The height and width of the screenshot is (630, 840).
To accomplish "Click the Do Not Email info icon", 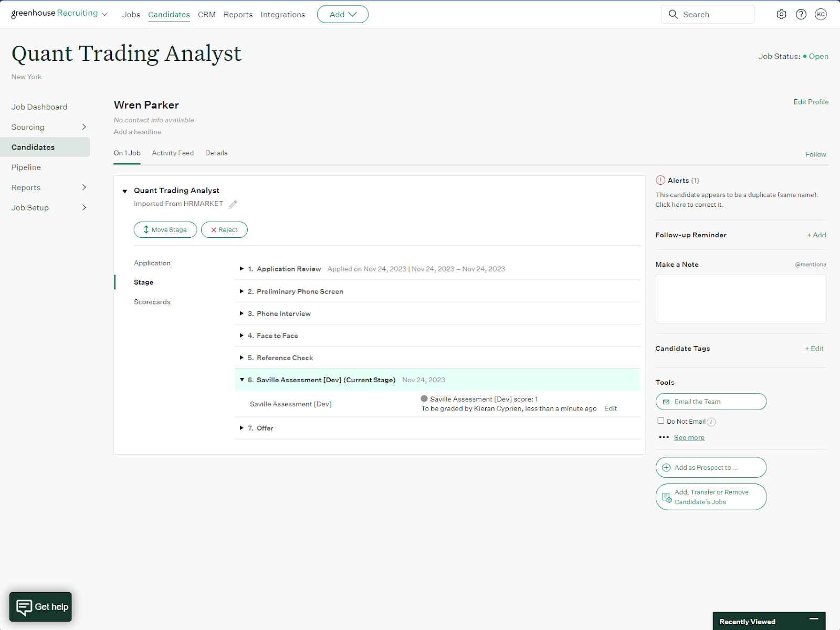I will pos(711,422).
